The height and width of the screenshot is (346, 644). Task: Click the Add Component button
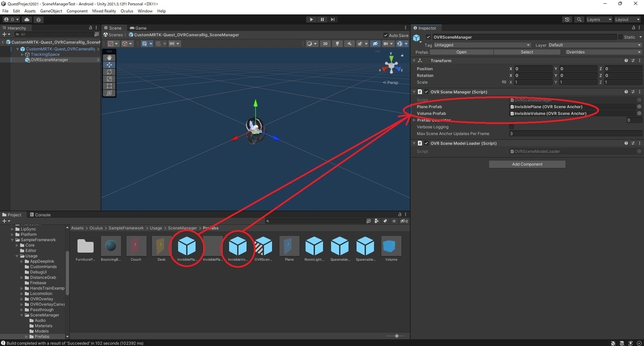pos(527,164)
